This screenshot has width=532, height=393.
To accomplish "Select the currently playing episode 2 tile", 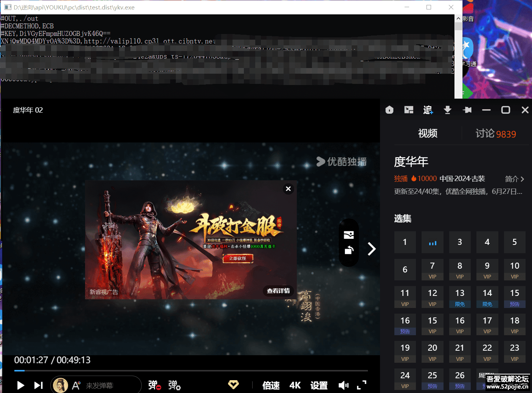I will tap(433, 242).
